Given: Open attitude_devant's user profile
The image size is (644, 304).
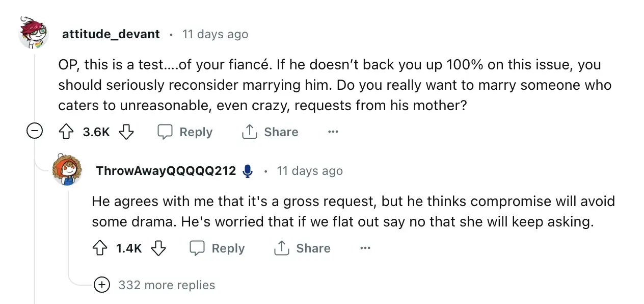Looking at the screenshot, I should pos(111,34).
